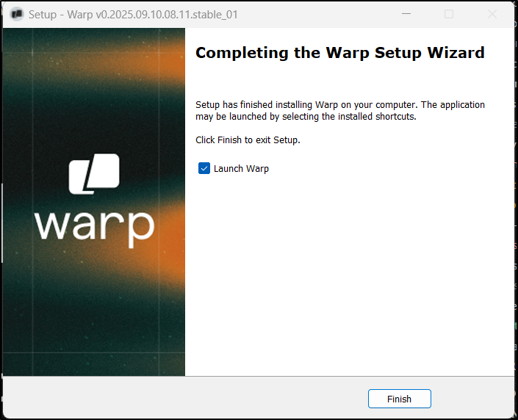Viewport: 518px width, 420px height.
Task: Click the Warp logo in the side banner
Action: click(x=94, y=174)
